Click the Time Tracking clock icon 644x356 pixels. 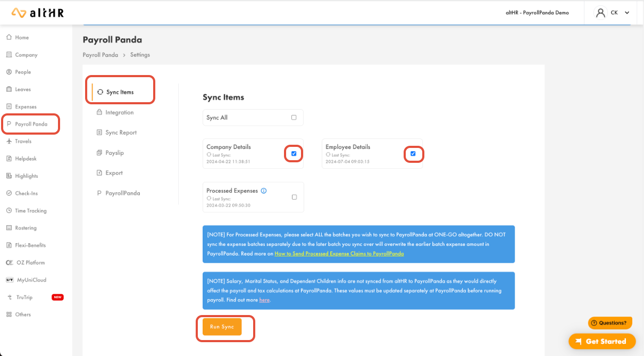coord(9,211)
